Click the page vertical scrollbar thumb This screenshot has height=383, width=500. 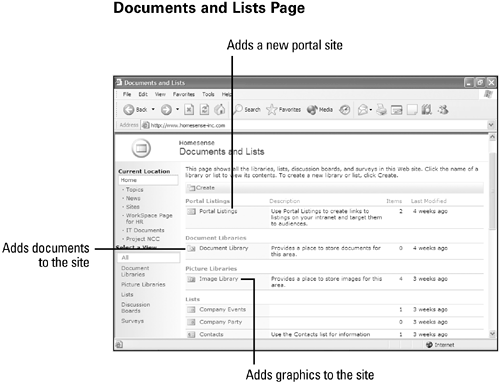[x=492, y=191]
